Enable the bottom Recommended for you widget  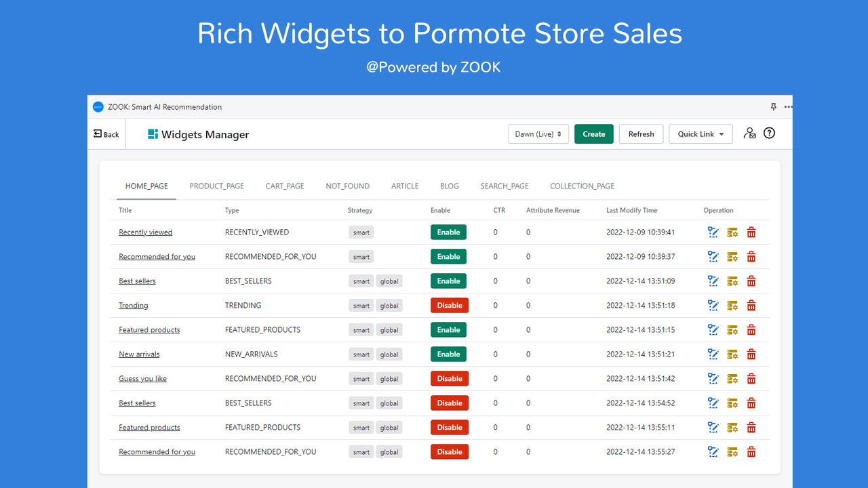(449, 451)
